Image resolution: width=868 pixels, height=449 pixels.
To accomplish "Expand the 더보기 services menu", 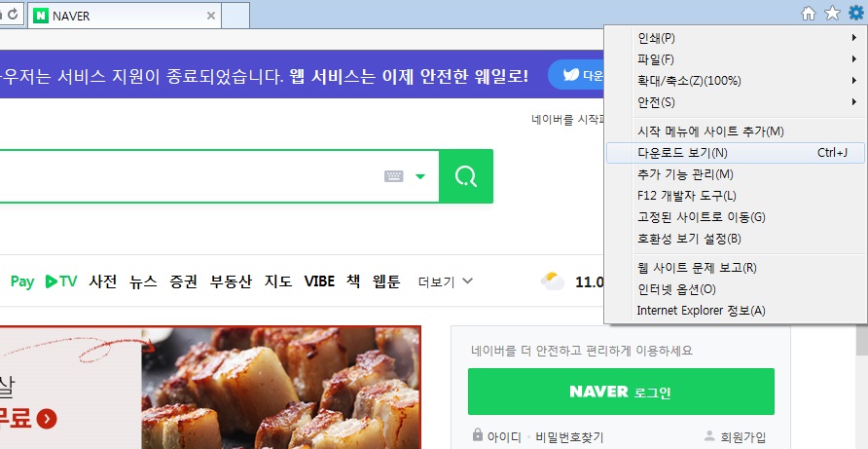I will 446,281.
